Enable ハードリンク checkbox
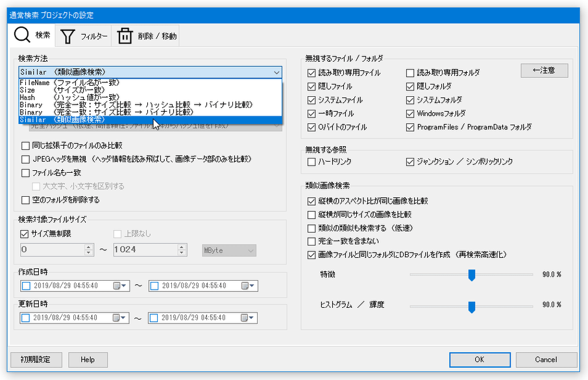Image resolution: width=588 pixels, height=380 pixels. click(x=312, y=162)
